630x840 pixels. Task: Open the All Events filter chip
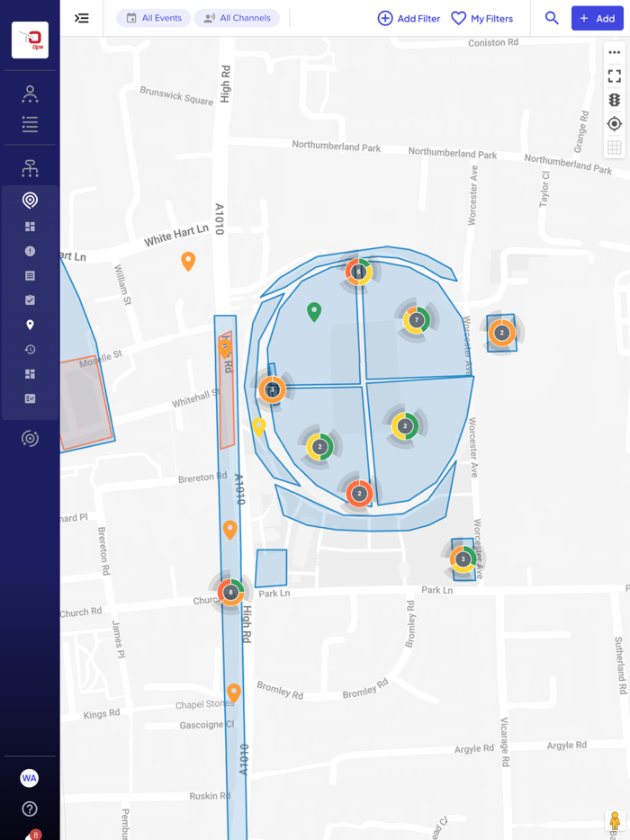(x=154, y=18)
